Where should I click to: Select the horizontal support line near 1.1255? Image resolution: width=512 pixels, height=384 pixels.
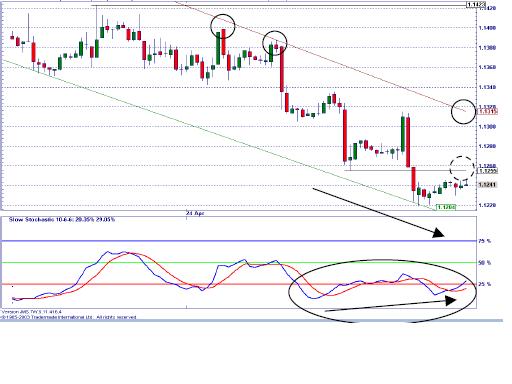coord(405,171)
